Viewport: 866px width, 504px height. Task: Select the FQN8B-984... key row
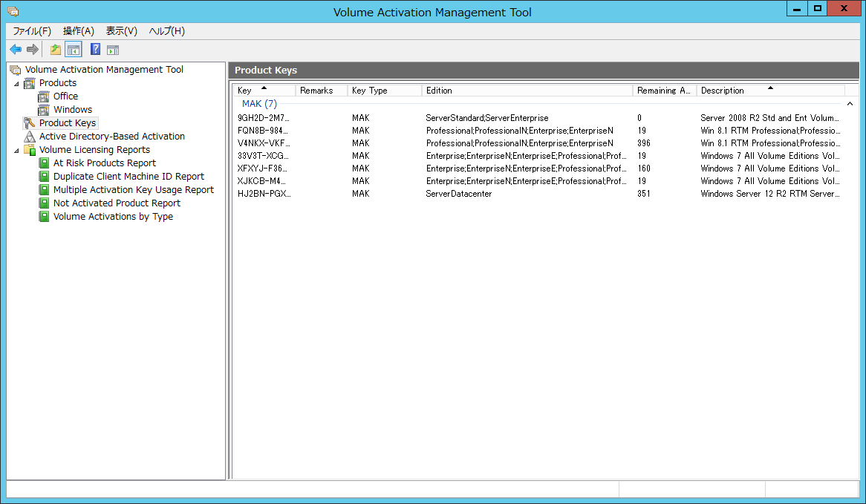(538, 131)
